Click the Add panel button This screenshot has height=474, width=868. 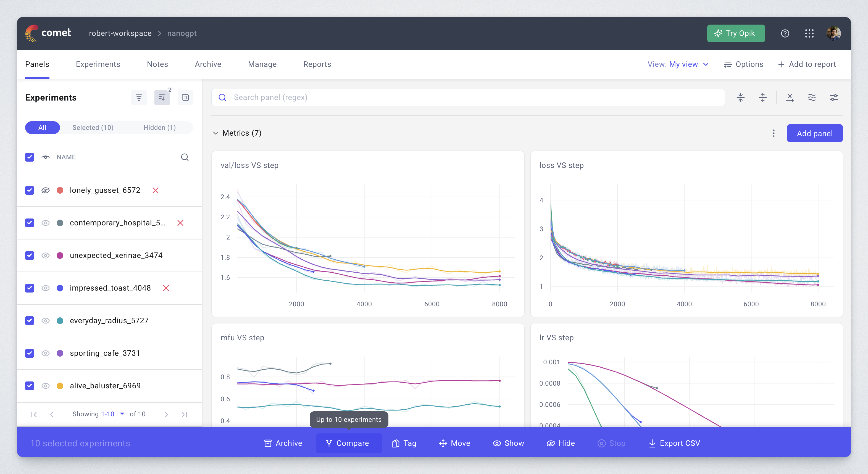coord(814,133)
